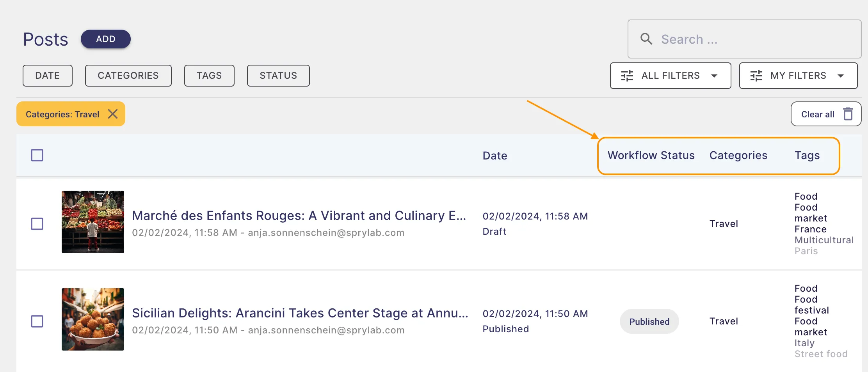Add a new post with ADD button
Viewport: 868px width, 372px height.
point(106,39)
